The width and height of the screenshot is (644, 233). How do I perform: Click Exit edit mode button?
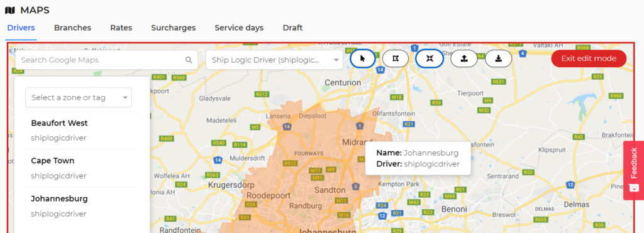point(589,58)
